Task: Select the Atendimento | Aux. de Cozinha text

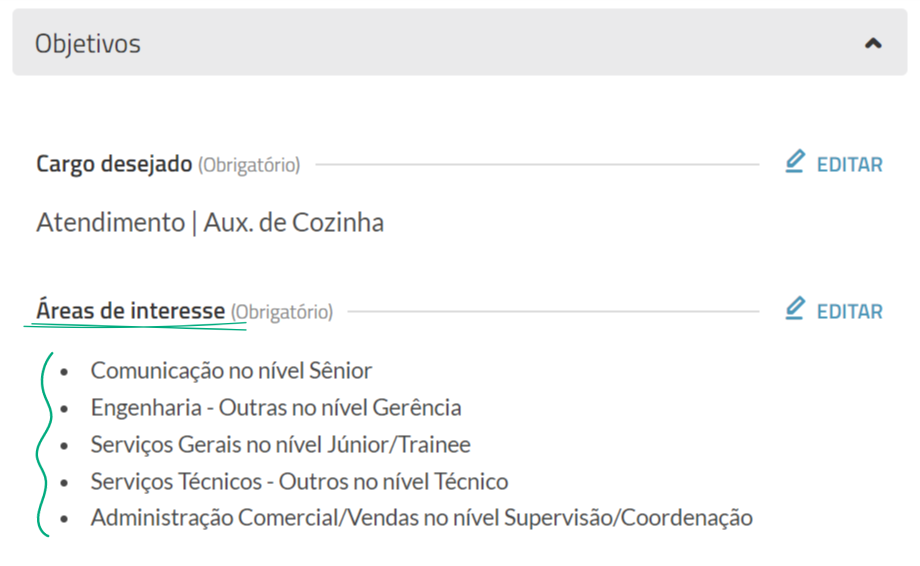Action: point(210,223)
